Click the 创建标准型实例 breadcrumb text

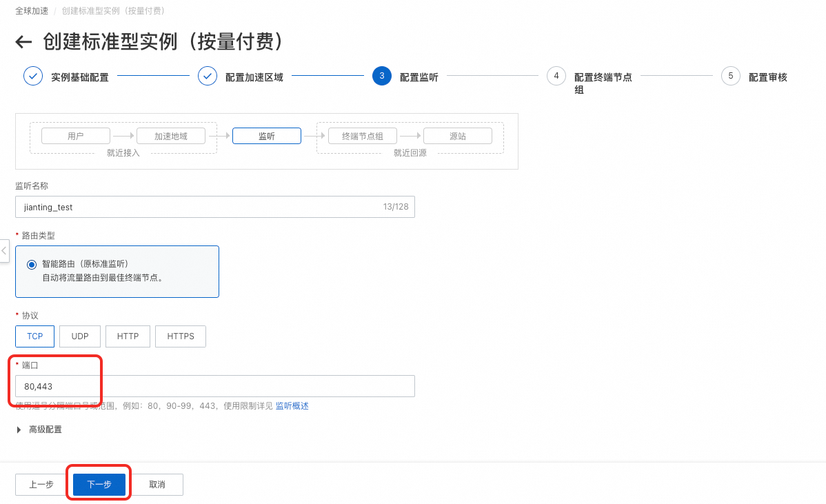(x=113, y=10)
